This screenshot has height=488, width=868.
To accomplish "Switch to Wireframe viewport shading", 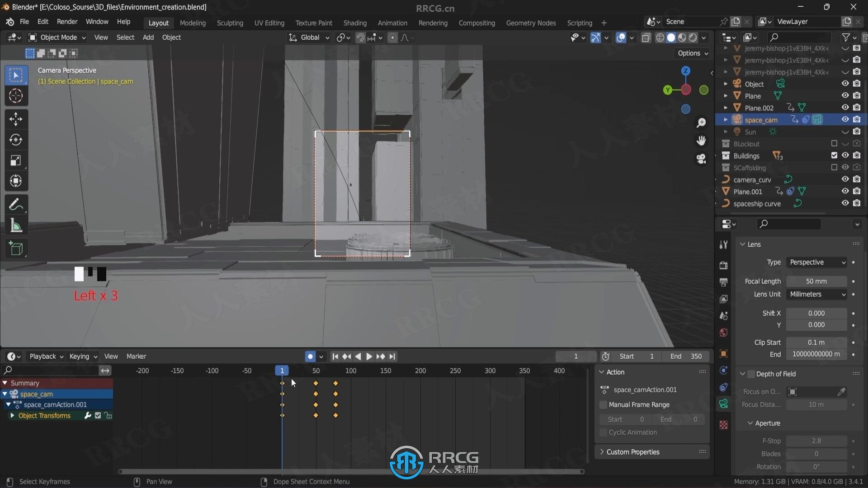I will pyautogui.click(x=660, y=38).
